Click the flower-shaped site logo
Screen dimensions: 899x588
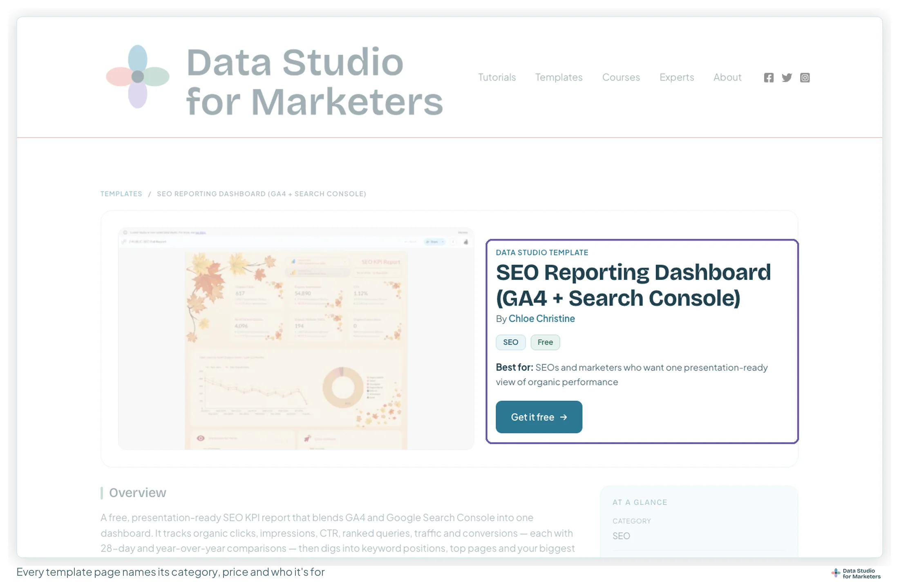[x=138, y=77]
